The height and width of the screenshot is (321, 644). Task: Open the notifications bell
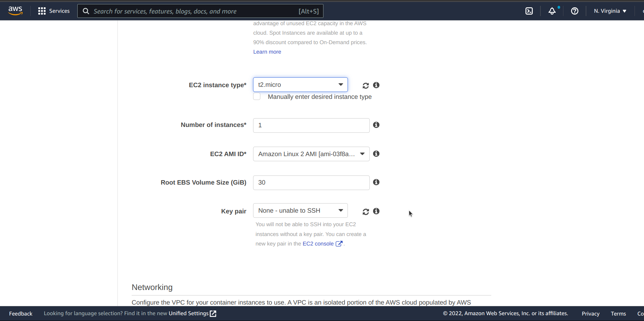pos(552,11)
